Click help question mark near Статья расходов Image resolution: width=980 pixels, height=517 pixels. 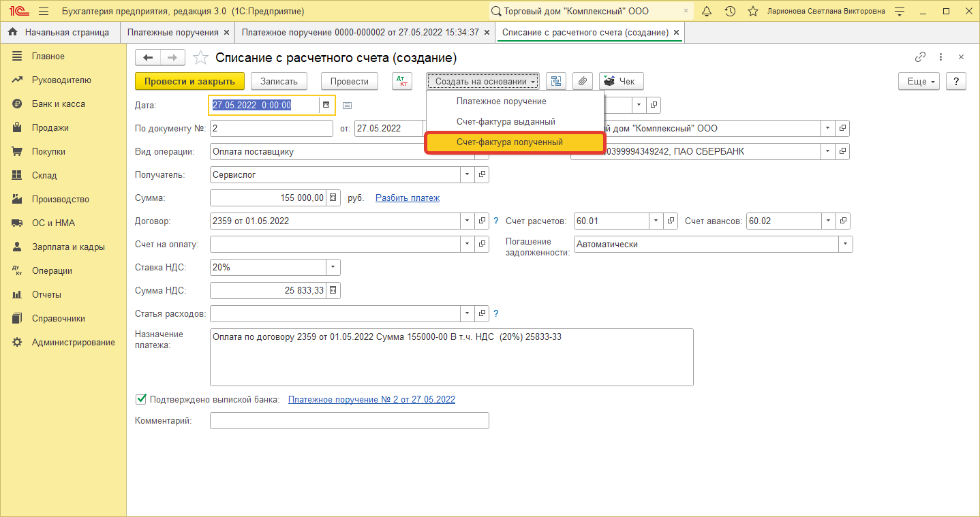tap(496, 314)
